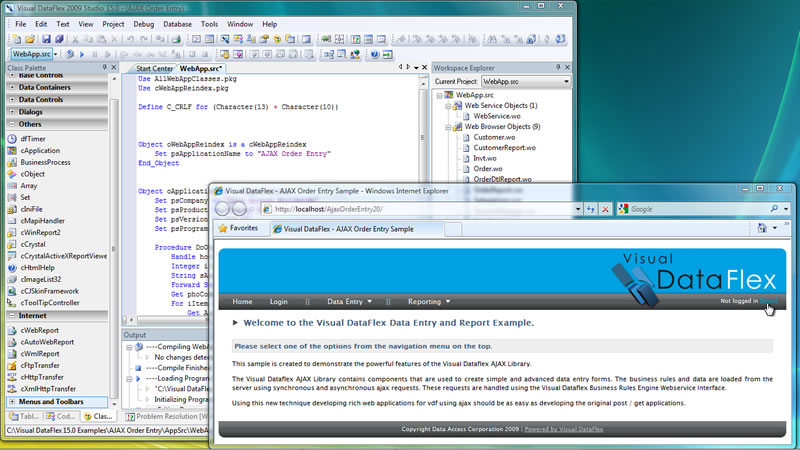The height and width of the screenshot is (450, 800).
Task: Open the Debug menu
Action: tap(144, 24)
